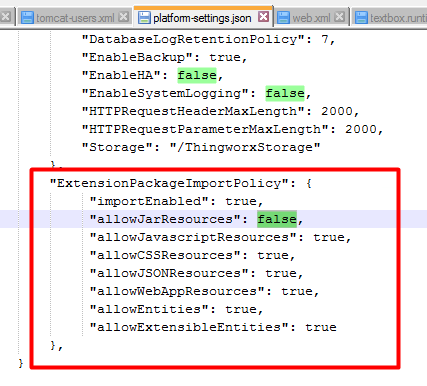Screen dimensions: 427x386
Task: Click the platform-settings.json save disk icon
Action: tap(144, 17)
